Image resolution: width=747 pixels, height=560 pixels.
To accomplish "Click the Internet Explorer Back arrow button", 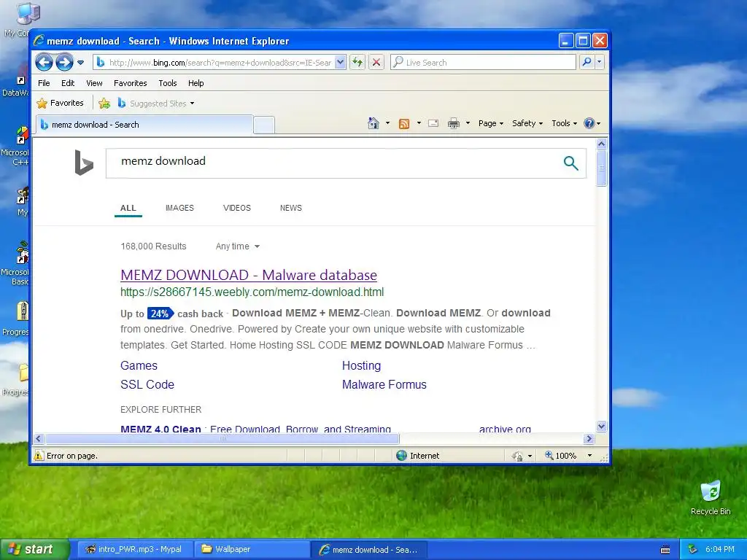I will [44, 62].
